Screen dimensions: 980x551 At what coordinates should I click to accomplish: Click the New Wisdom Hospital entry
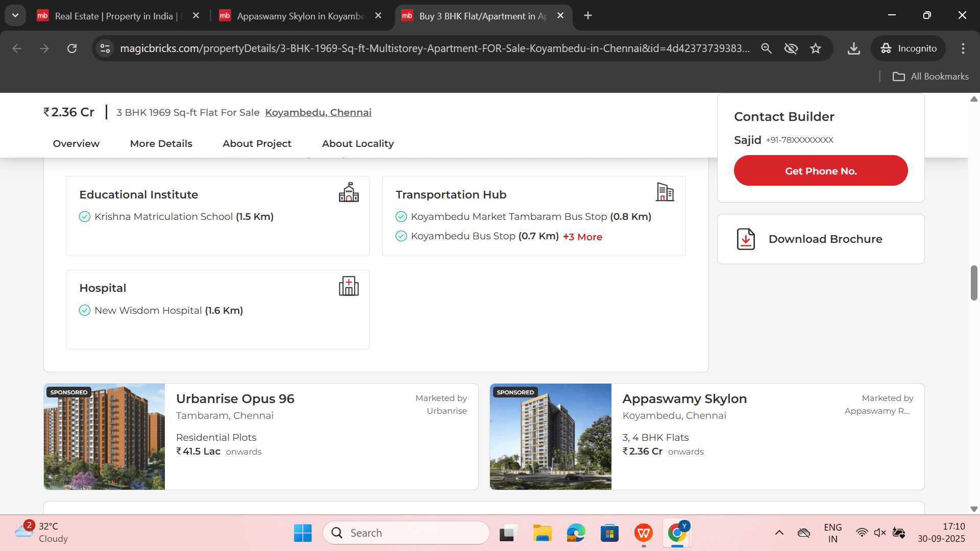[x=161, y=311]
